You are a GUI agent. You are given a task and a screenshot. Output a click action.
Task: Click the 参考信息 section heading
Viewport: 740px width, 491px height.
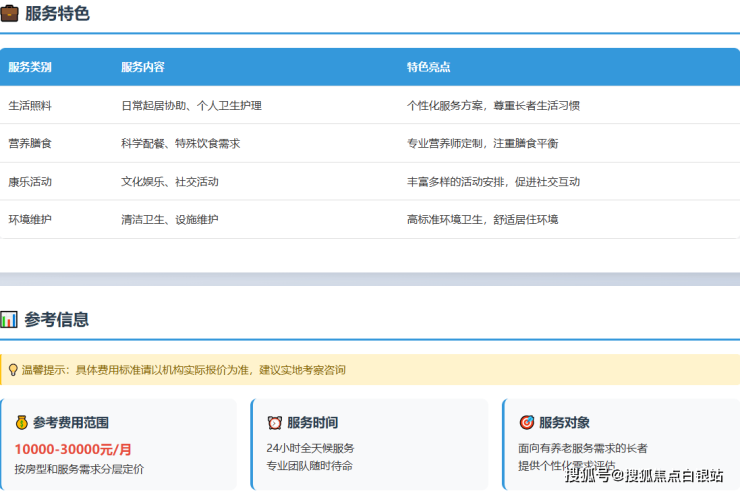pyautogui.click(x=57, y=320)
